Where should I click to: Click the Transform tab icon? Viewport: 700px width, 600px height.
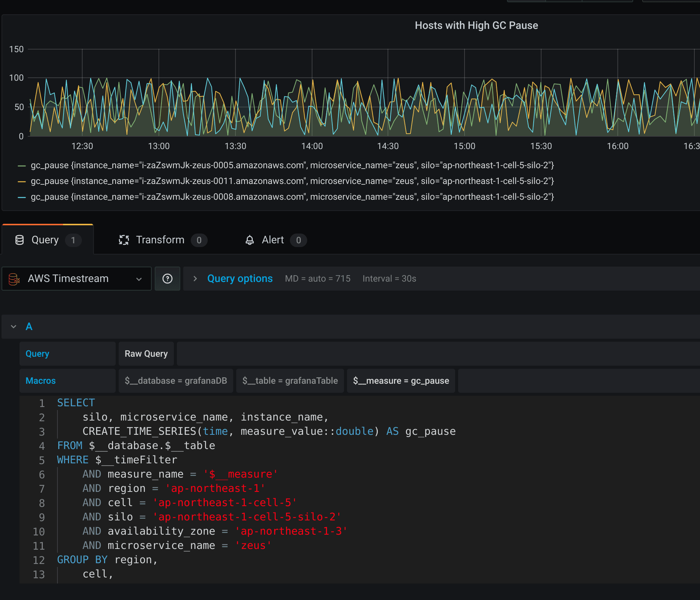(124, 240)
